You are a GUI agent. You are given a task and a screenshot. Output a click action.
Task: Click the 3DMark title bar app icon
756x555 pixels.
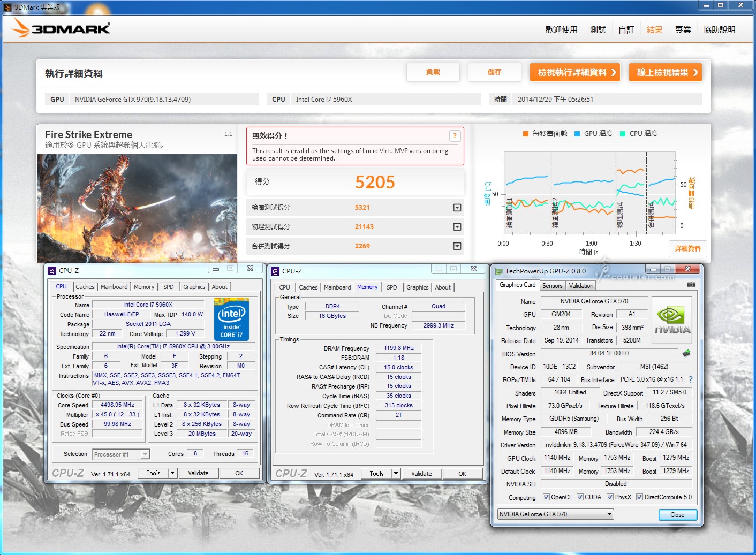7,7
